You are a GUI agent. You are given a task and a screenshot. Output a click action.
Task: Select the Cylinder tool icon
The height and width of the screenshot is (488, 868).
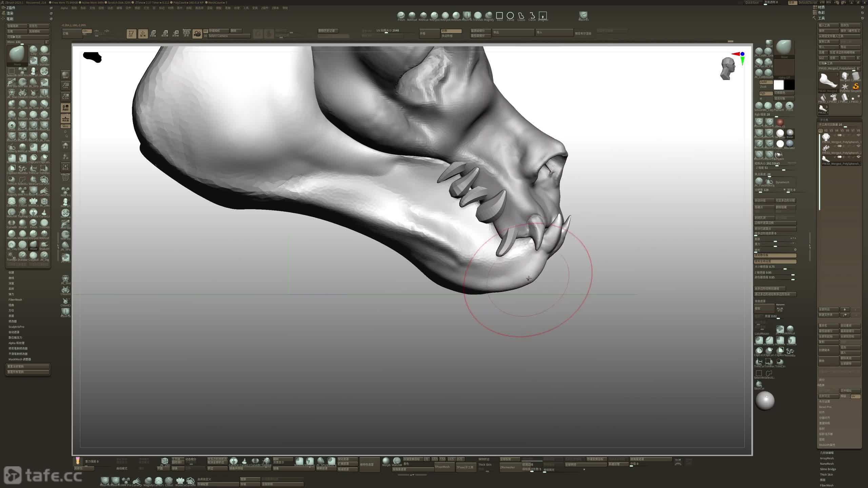(x=855, y=76)
